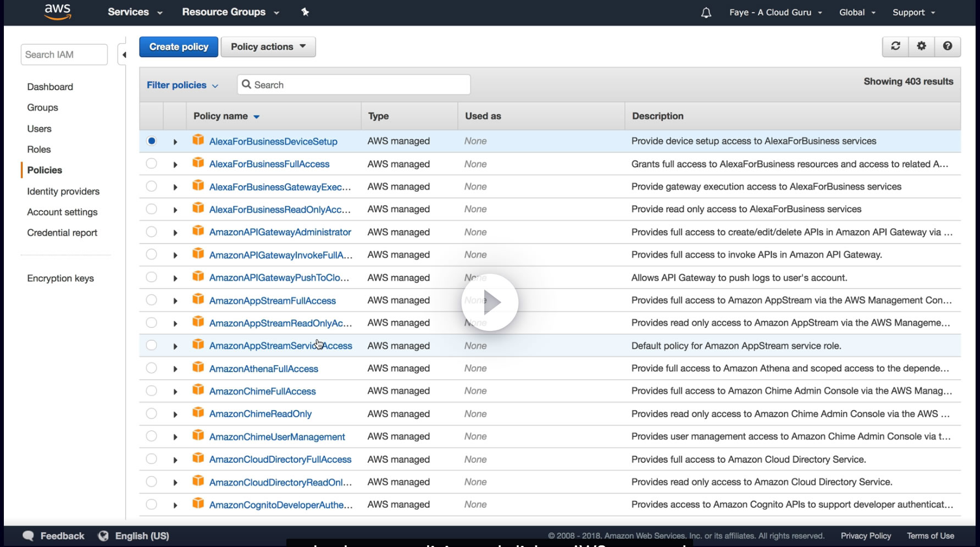The image size is (980, 547).
Task: Open table settings gear icon
Action: click(x=921, y=46)
